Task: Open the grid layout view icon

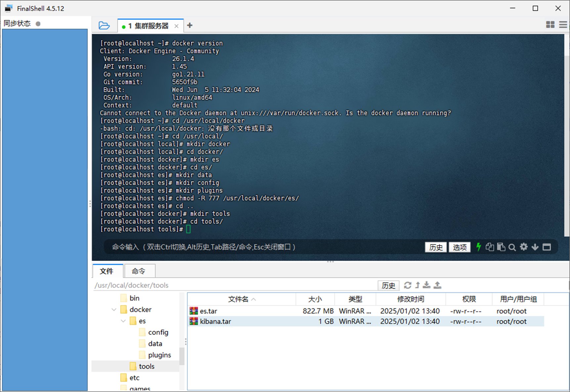Action: 550,25
